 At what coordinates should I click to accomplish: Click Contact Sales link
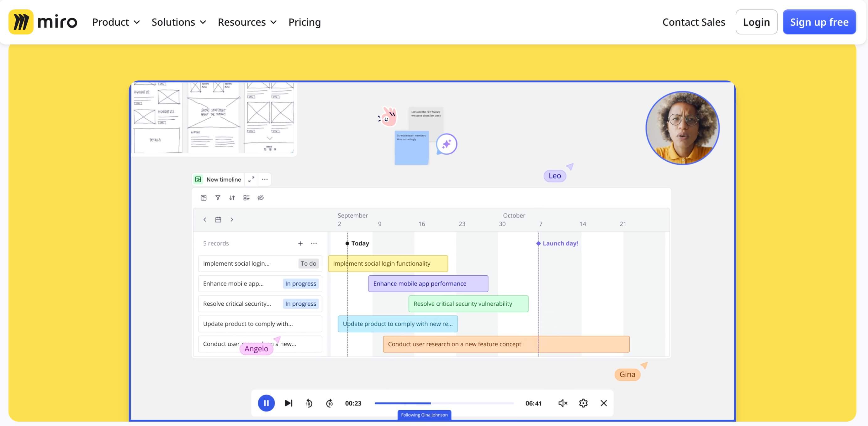(x=693, y=22)
